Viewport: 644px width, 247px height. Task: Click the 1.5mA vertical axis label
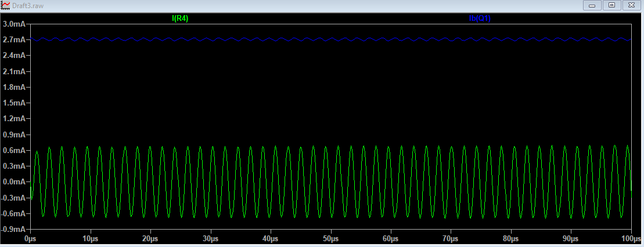click(x=13, y=103)
